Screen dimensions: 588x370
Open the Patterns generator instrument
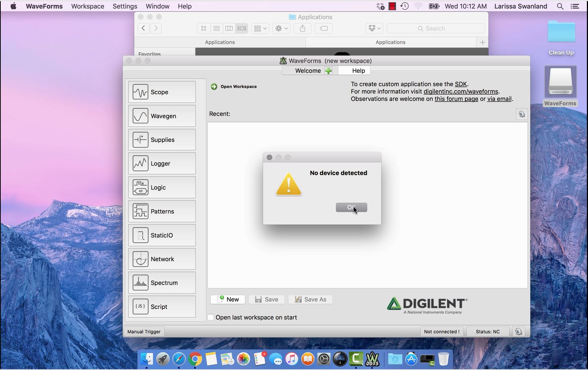[162, 211]
